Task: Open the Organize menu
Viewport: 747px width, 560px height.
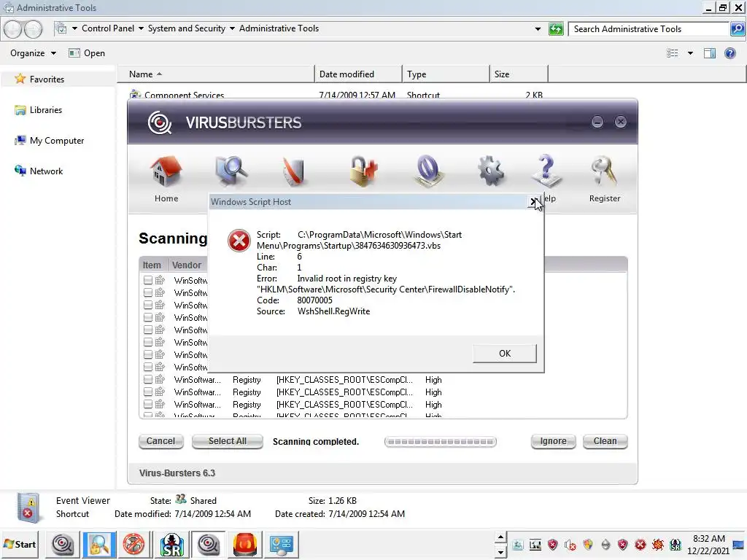Action: coord(33,52)
